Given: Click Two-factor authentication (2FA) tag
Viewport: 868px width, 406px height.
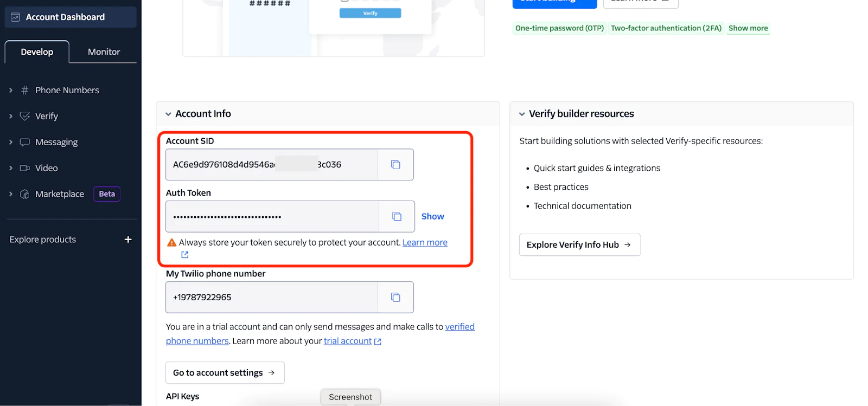Looking at the screenshot, I should 666,28.
